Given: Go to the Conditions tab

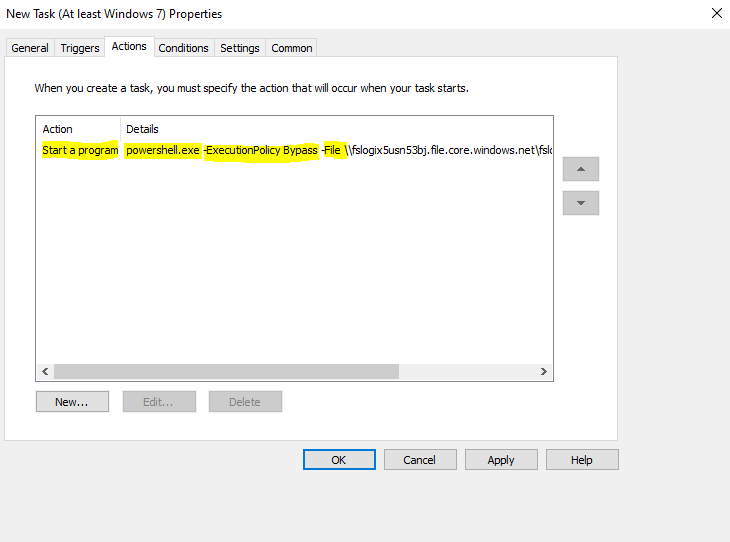Looking at the screenshot, I should coord(184,48).
